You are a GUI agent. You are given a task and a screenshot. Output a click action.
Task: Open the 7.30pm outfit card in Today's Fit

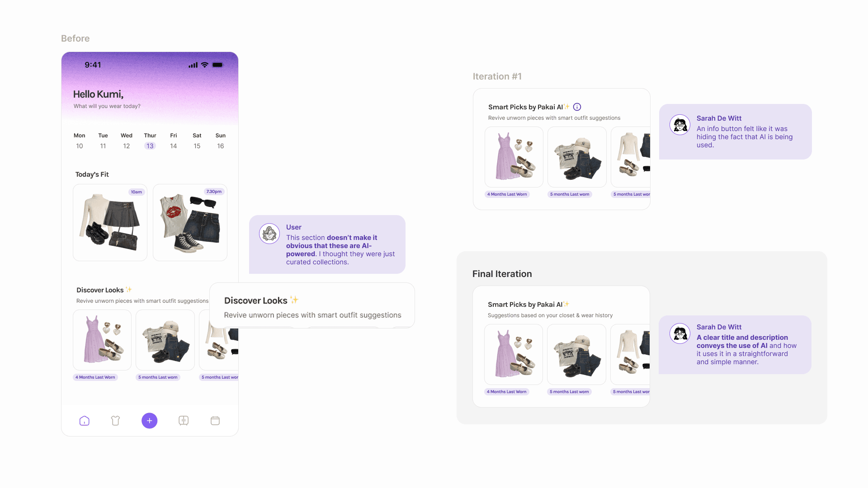[x=190, y=222]
